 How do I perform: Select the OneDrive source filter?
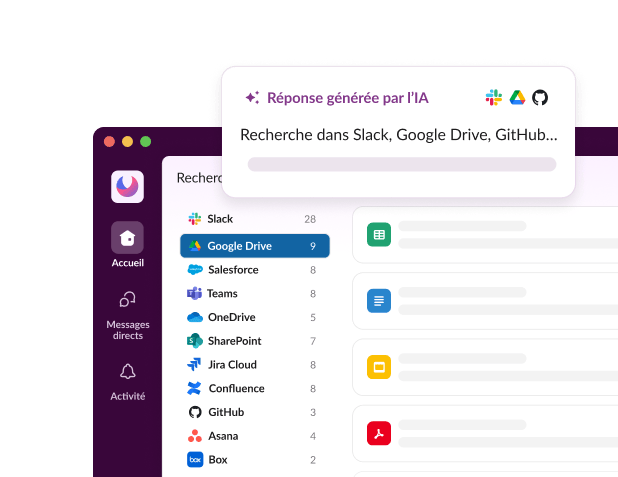coord(255,317)
